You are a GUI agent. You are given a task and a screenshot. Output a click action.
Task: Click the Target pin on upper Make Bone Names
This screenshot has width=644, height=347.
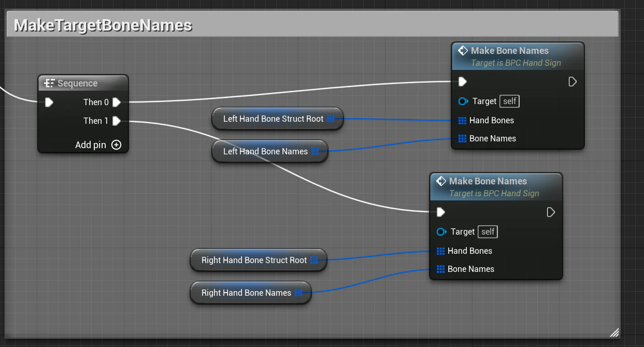[464, 102]
